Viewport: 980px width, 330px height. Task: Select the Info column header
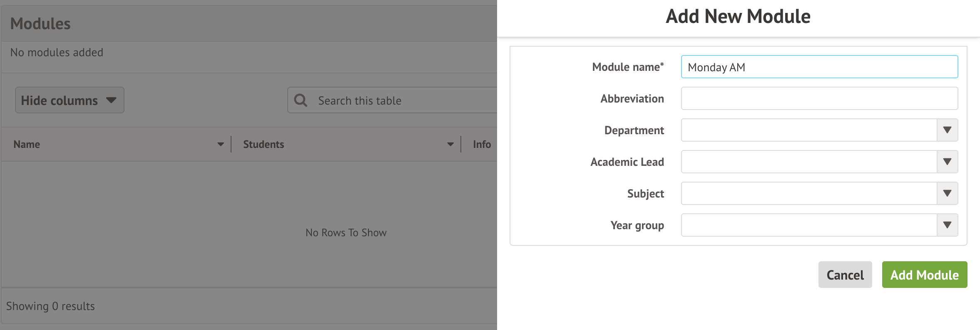pyautogui.click(x=482, y=144)
